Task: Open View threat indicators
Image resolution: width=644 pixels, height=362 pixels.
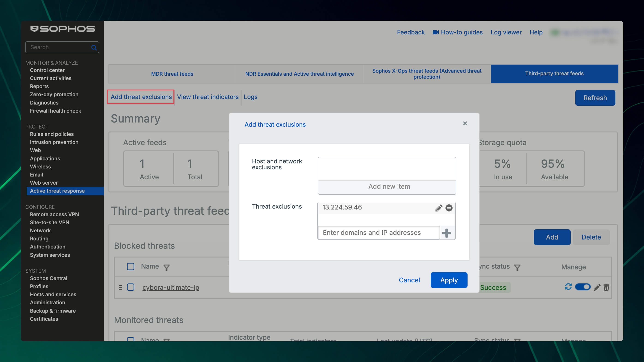Action: coord(208,97)
